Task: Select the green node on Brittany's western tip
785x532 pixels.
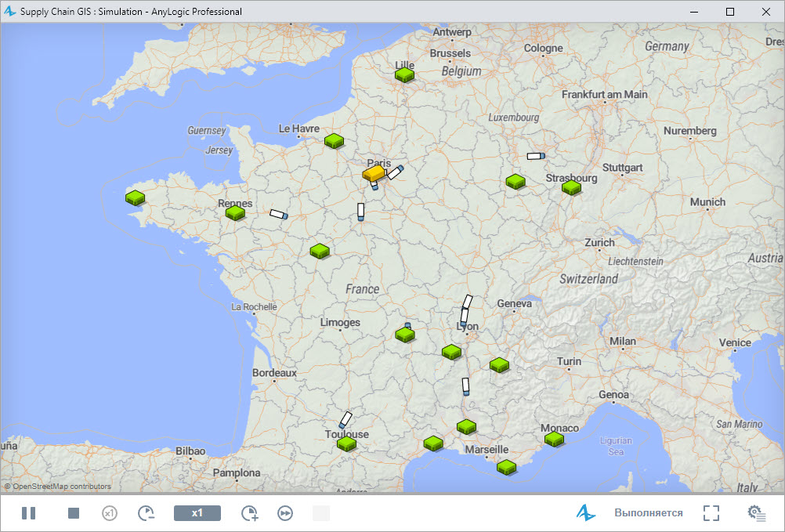Action: pyautogui.click(x=136, y=197)
